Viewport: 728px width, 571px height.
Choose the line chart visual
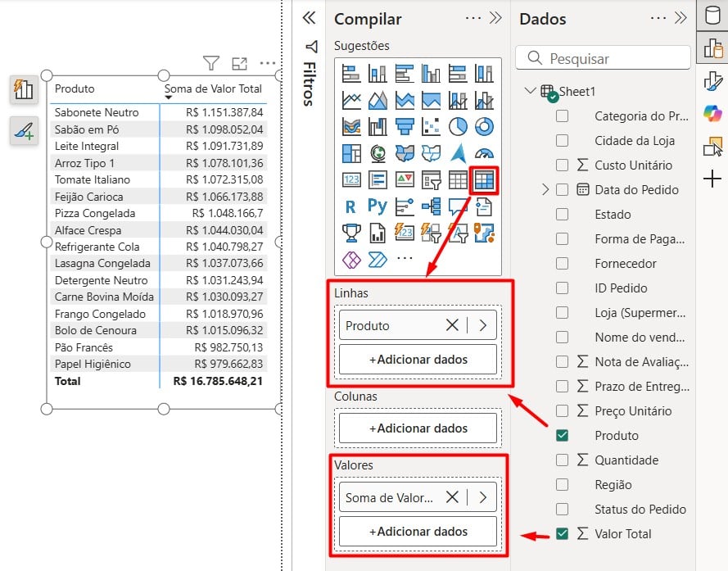(x=351, y=100)
